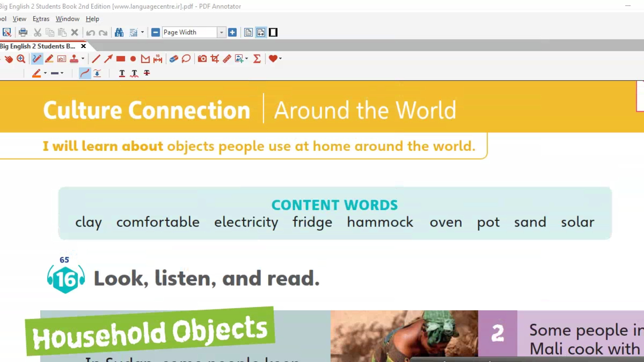Viewport: 644px width, 362px height.
Task: Pick the Text box tool
Action: (x=62, y=59)
